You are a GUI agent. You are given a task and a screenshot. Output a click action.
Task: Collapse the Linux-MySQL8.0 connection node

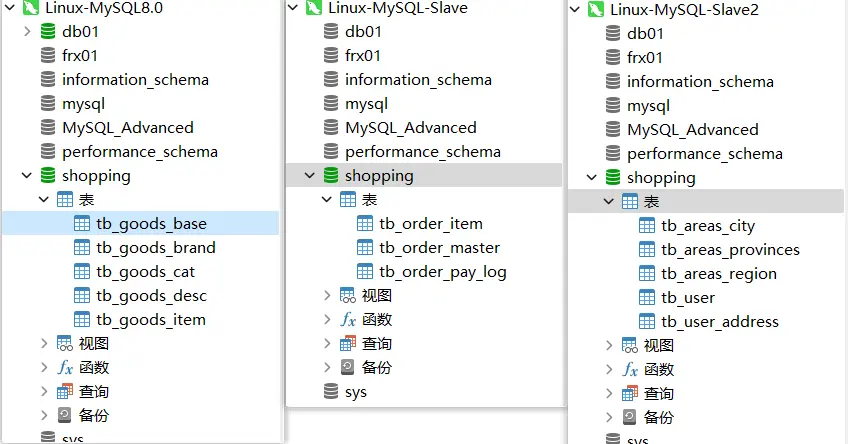click(x=10, y=8)
